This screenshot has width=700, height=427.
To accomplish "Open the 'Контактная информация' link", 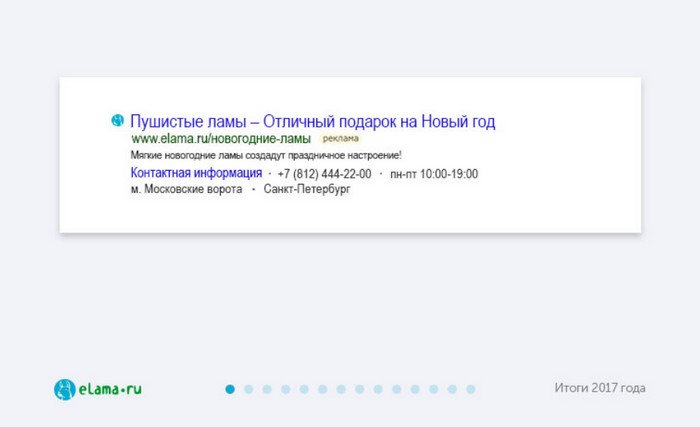I will point(196,173).
